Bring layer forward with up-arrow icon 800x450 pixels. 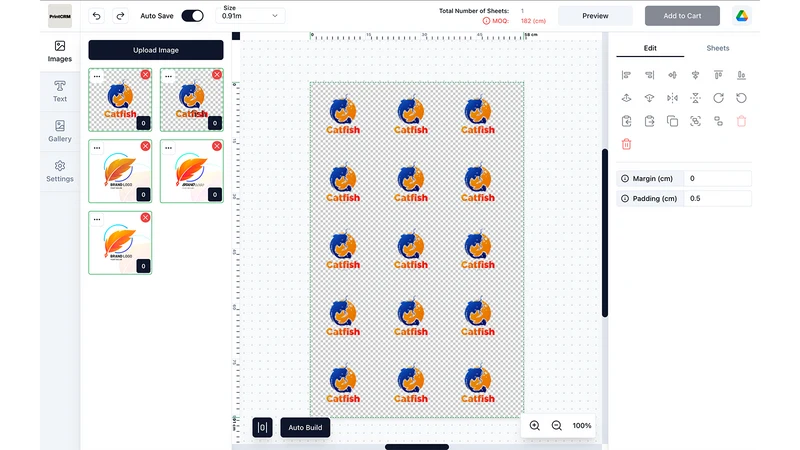pyautogui.click(x=626, y=98)
